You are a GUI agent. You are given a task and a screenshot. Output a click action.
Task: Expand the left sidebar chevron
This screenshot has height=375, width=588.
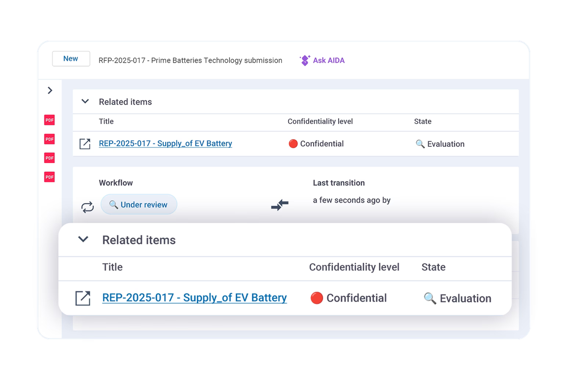tap(50, 91)
